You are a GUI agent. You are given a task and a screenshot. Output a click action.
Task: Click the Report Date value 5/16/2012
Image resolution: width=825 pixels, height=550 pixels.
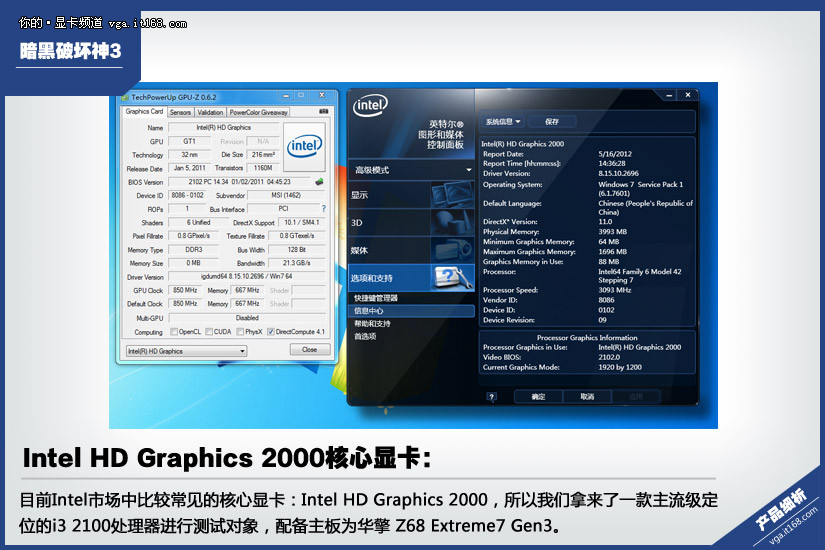tap(615, 154)
